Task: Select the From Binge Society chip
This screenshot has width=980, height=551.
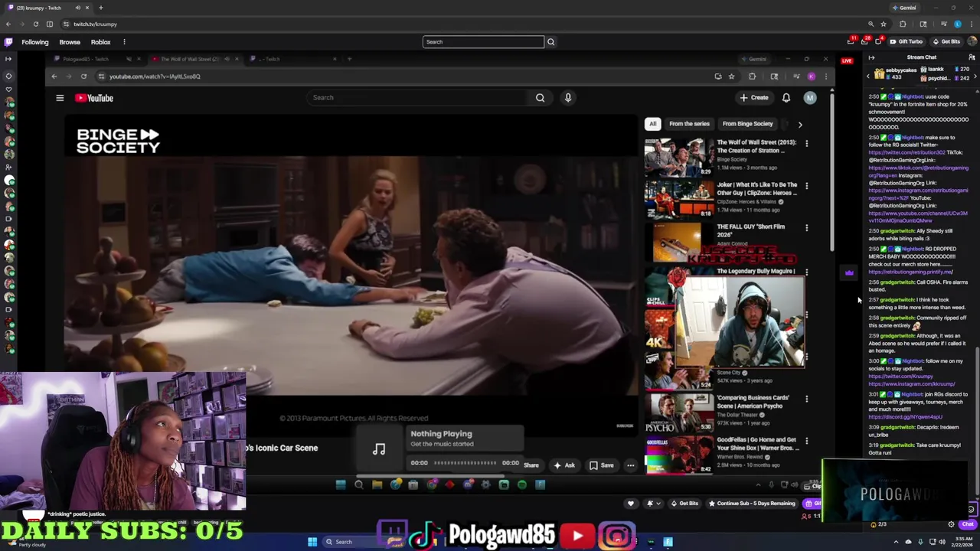Action: 747,123
